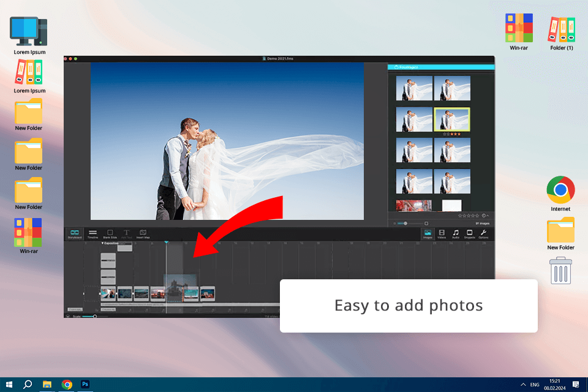Open the Options panel

483,234
